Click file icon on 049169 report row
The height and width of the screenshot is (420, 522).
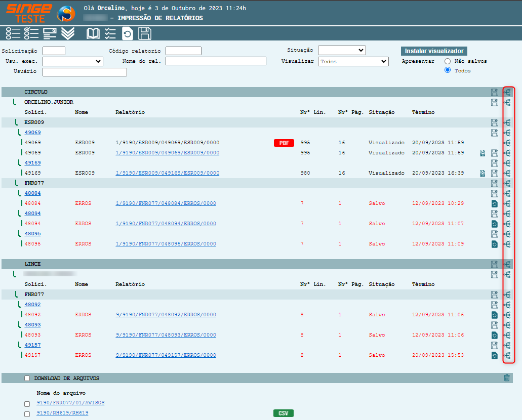(483, 174)
